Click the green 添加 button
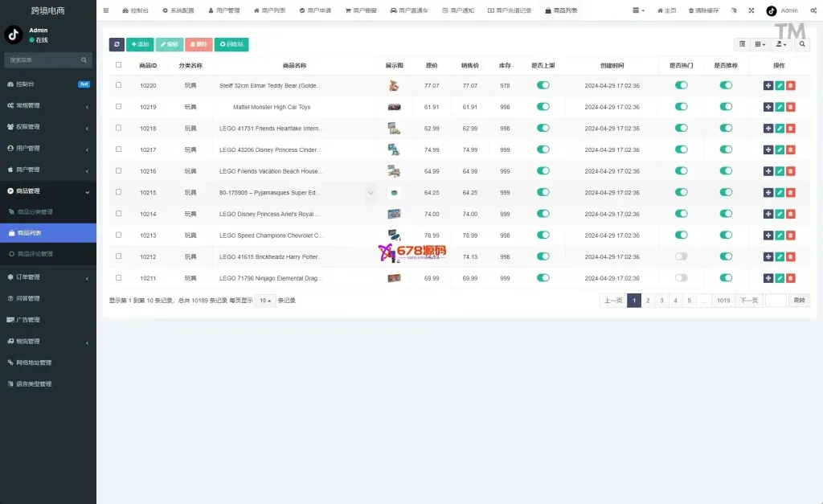This screenshot has width=823, height=504. point(140,45)
